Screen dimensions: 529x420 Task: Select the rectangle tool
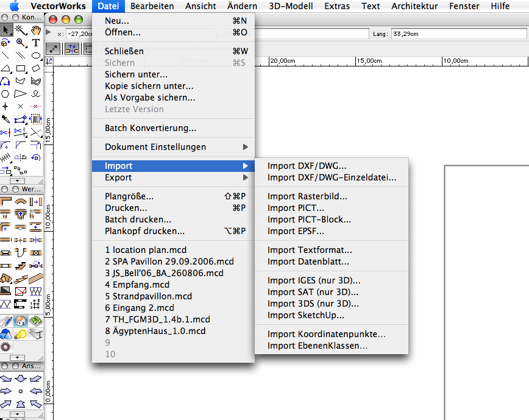[x=21, y=68]
